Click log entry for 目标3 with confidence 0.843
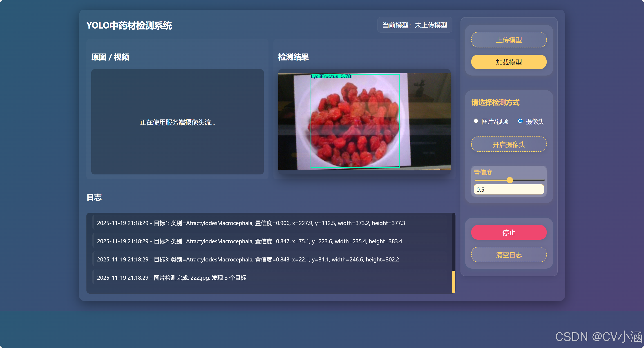The height and width of the screenshot is (348, 644). (x=248, y=259)
